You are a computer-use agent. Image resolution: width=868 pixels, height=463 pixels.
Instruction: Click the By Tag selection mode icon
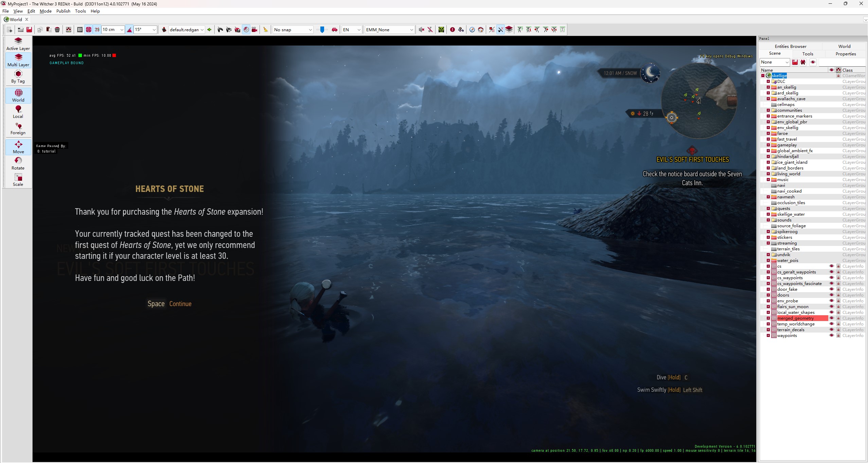[18, 76]
